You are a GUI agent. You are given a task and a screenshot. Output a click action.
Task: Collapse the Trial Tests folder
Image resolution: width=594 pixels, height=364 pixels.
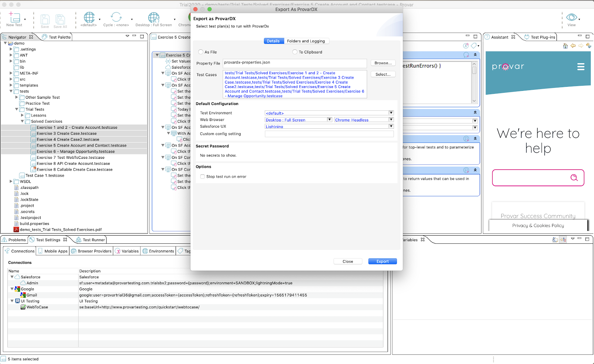pyautogui.click(x=16, y=109)
